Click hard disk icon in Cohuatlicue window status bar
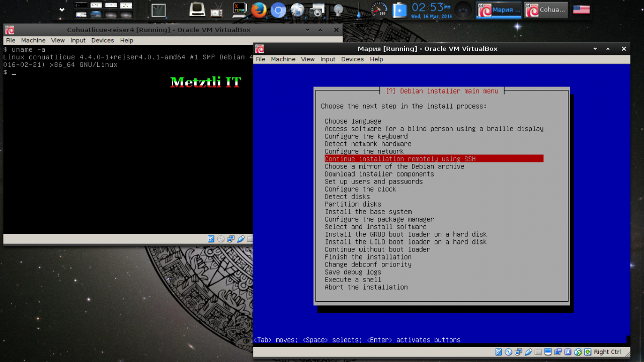The height and width of the screenshot is (362, 644). point(211,239)
